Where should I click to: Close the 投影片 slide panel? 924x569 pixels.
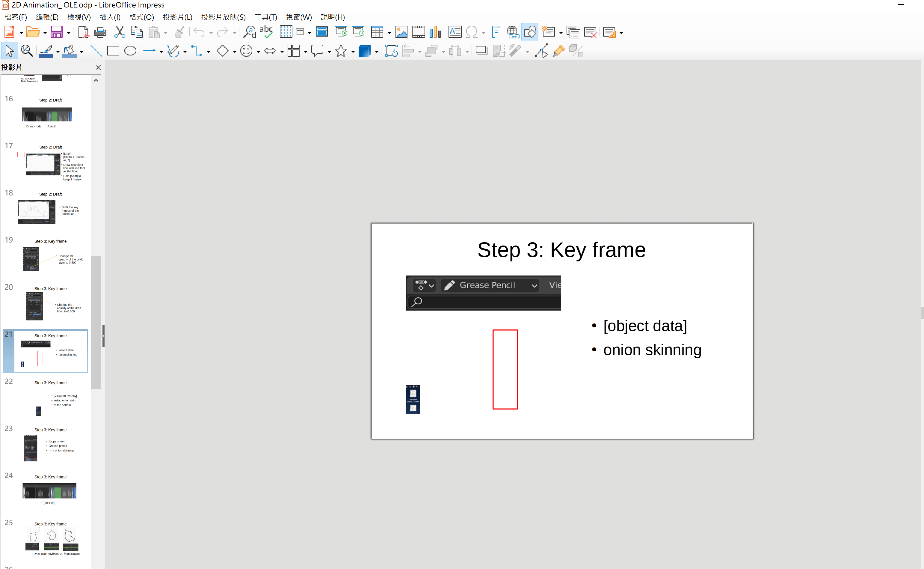(x=98, y=67)
